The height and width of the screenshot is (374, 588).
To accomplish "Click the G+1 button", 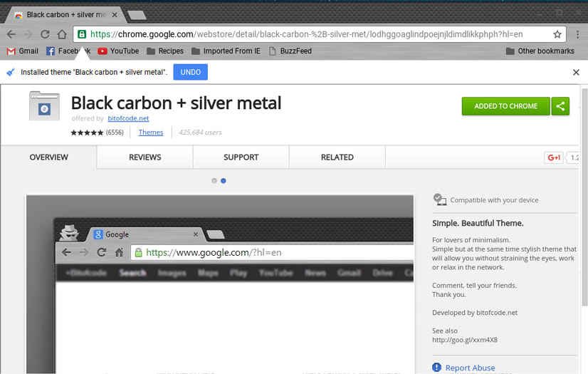I will click(554, 157).
